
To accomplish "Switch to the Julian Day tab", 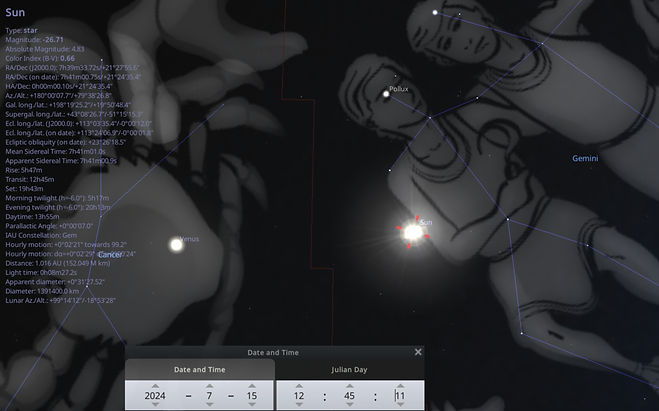I will pyautogui.click(x=349, y=370).
